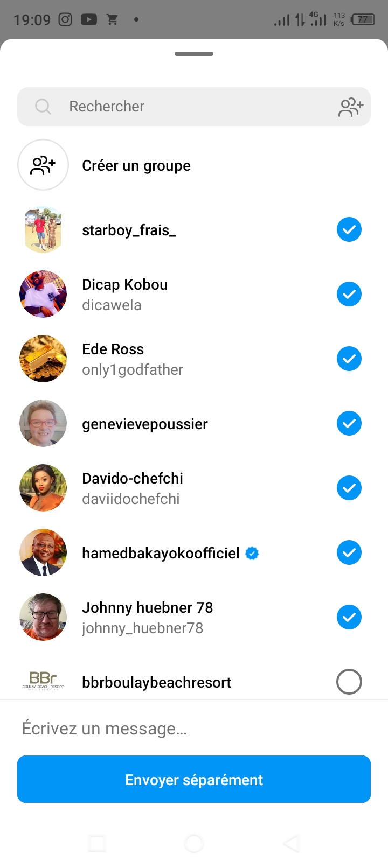Uncheck Johnny huebner 78
This screenshot has height=868, width=388.
[349, 617]
